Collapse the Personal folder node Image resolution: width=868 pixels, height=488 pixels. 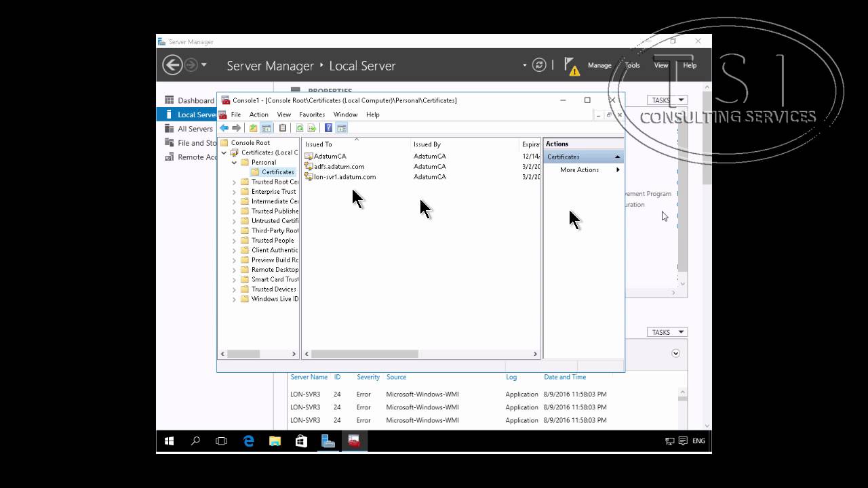(x=235, y=163)
